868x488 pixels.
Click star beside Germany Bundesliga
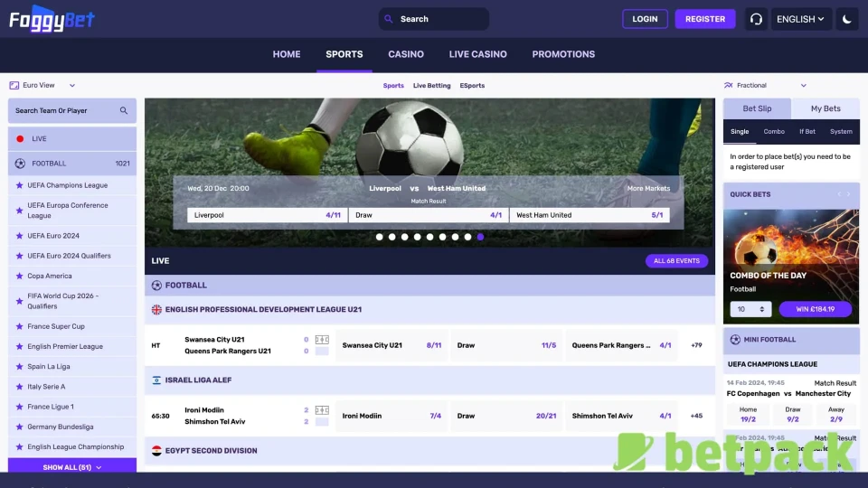tap(19, 427)
